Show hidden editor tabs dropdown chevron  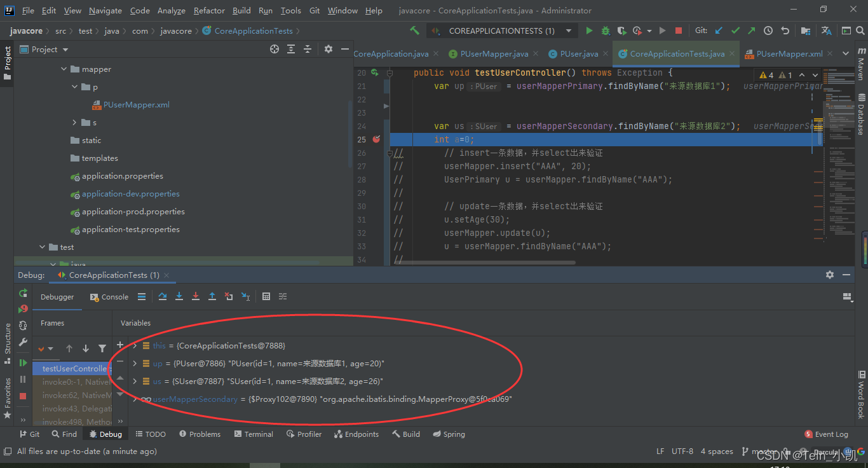pyautogui.click(x=846, y=54)
